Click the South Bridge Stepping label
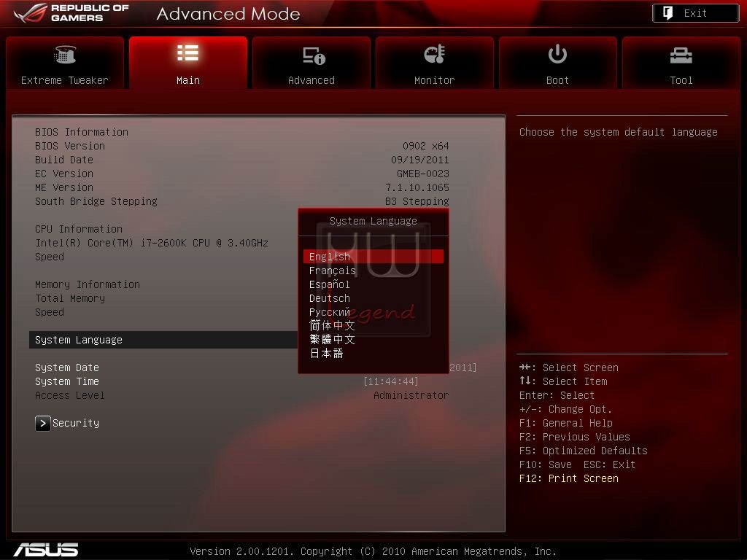Image resolution: width=747 pixels, height=560 pixels. (x=96, y=201)
